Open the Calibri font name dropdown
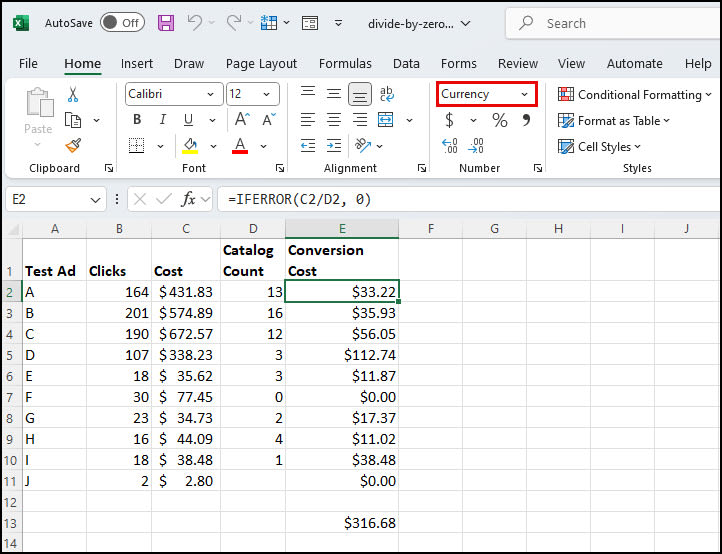The height and width of the screenshot is (554, 722). 210,94
